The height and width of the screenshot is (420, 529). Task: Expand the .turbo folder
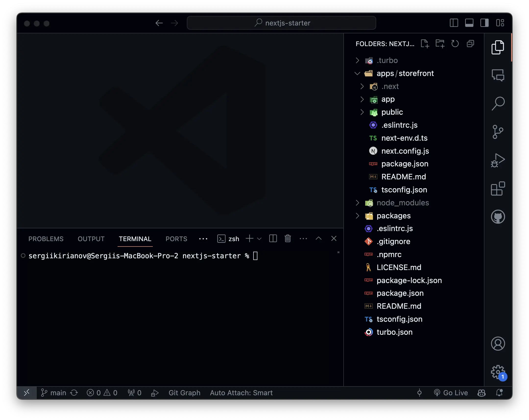[x=357, y=60]
